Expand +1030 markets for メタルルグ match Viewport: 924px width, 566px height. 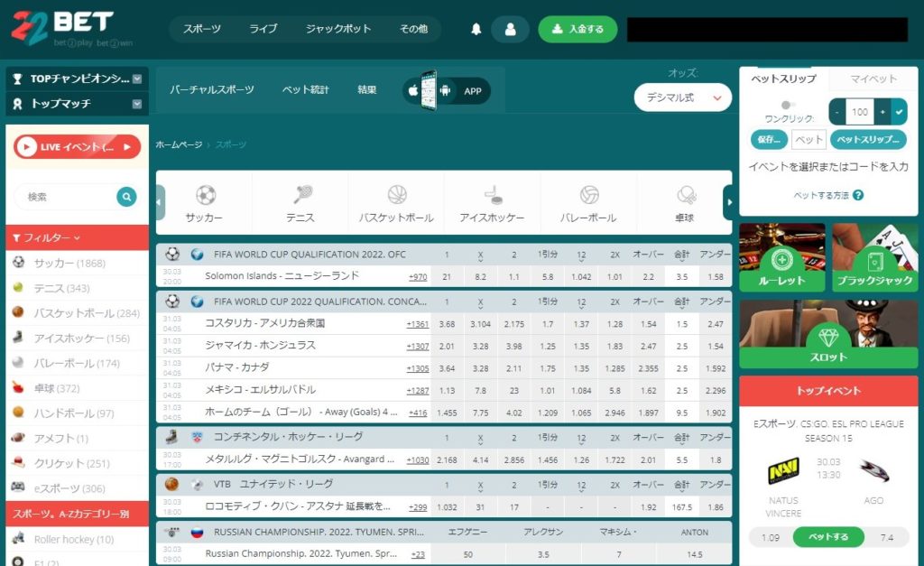click(418, 459)
